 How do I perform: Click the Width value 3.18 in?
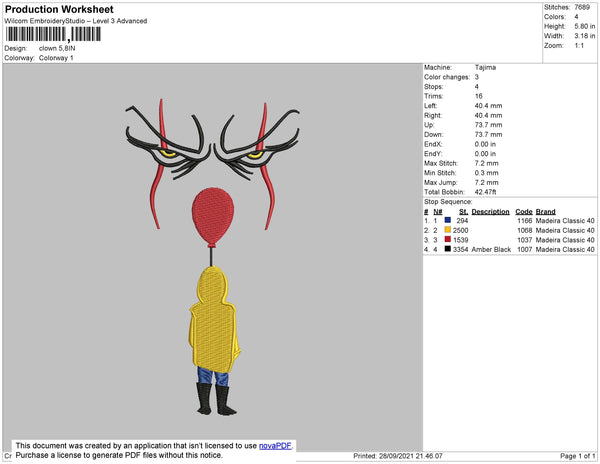pos(585,36)
